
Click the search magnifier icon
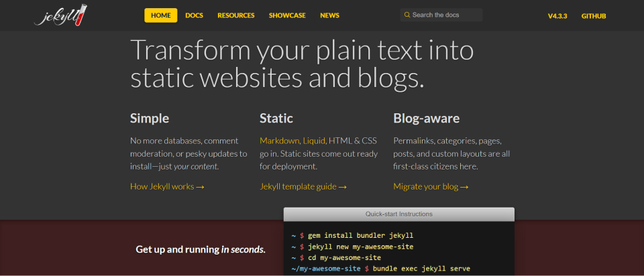407,15
